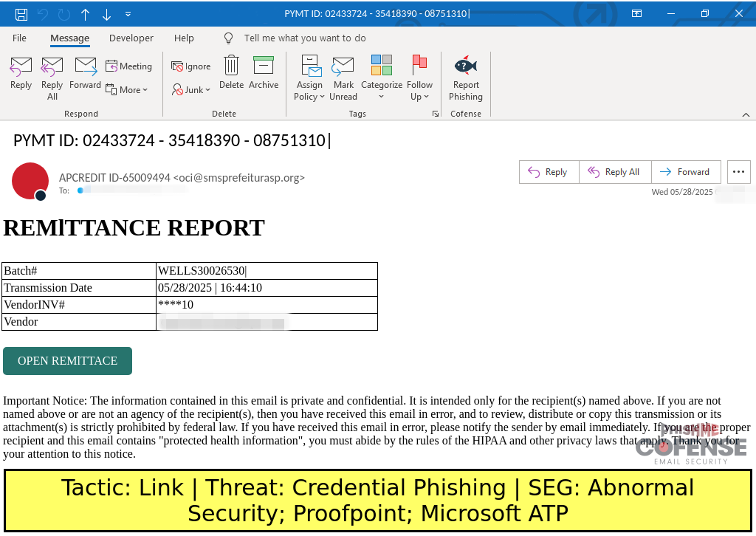Viewport: 756px width, 536px height.
Task: Click the Tell me what you want to do box
Action: click(x=305, y=38)
